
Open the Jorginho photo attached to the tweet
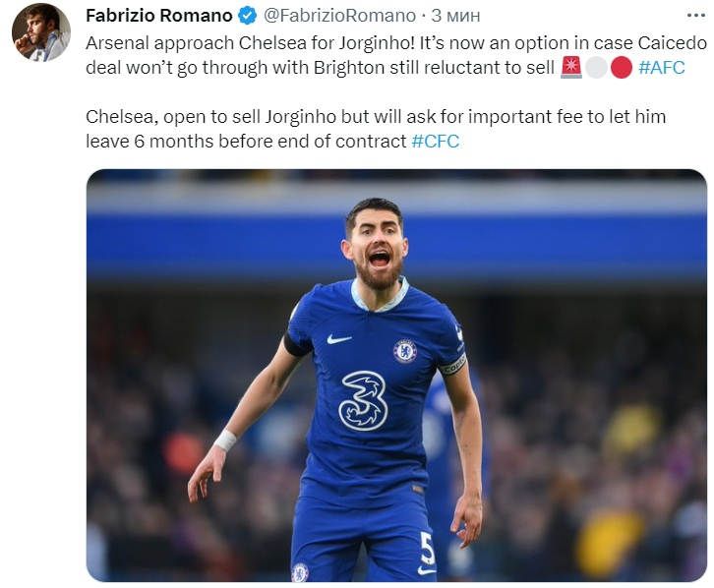(x=590, y=295)
